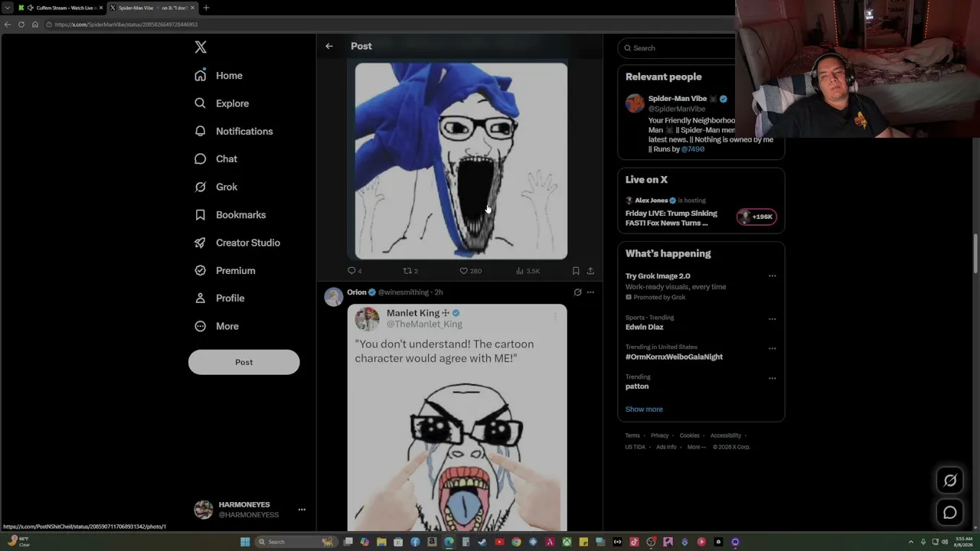Image resolution: width=980 pixels, height=551 pixels.
Task: Open Orion's profile avatar
Action: pos(333,297)
